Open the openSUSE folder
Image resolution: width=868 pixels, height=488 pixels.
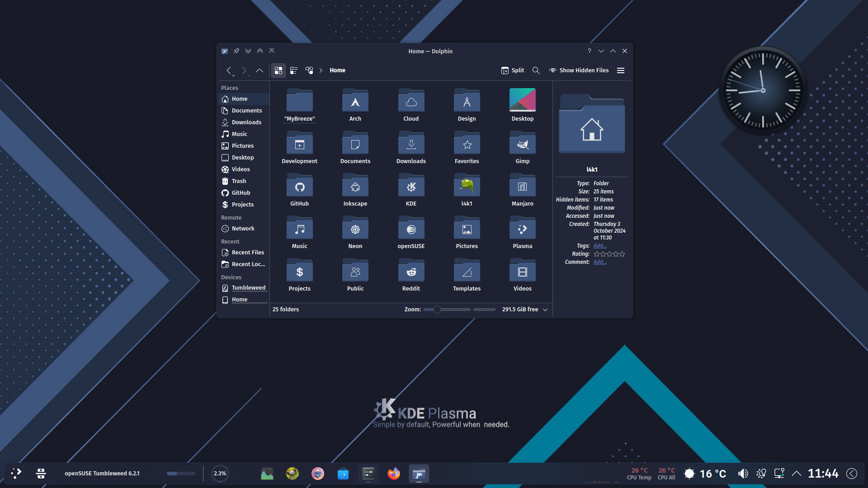point(411,232)
